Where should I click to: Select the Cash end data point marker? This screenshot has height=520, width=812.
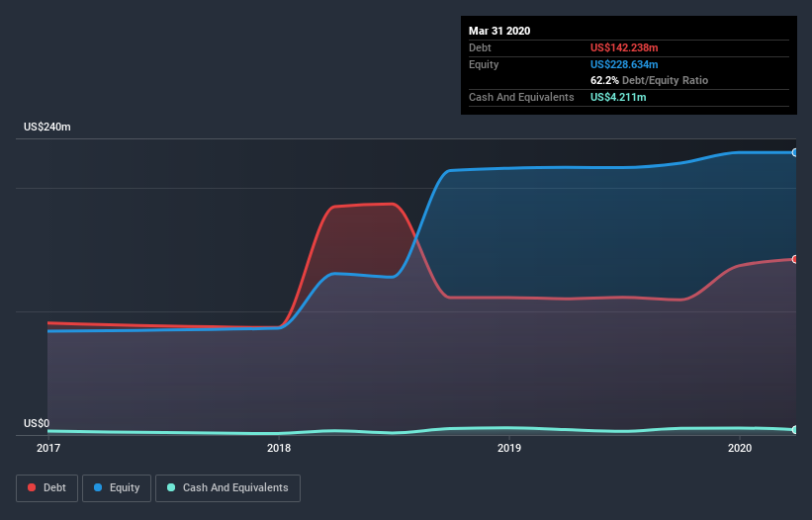795,429
